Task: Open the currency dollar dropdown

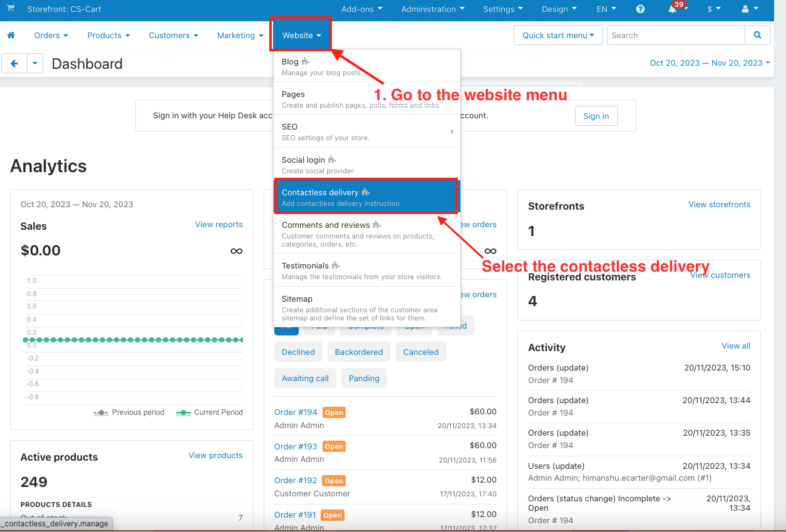Action: point(713,9)
